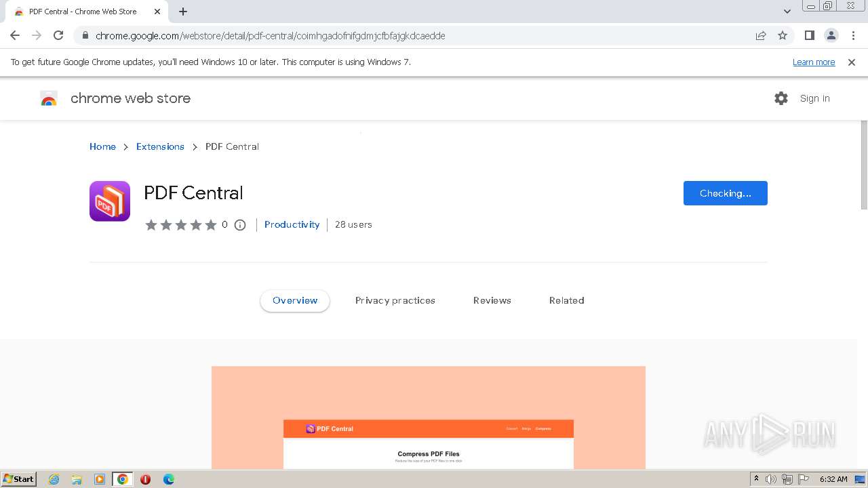Show hidden tray icons arrow
This screenshot has height=488, width=868.
(756, 479)
